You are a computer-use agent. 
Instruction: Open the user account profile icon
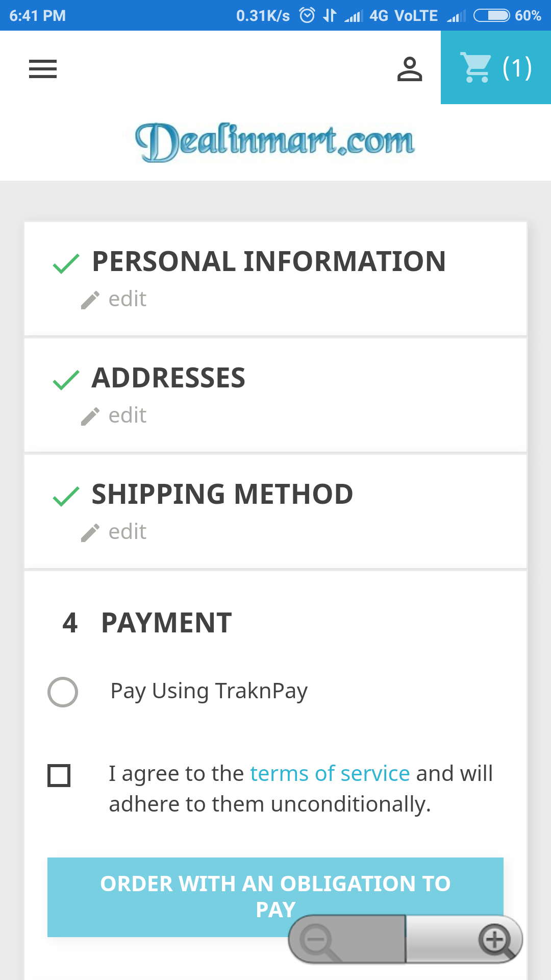[410, 69]
